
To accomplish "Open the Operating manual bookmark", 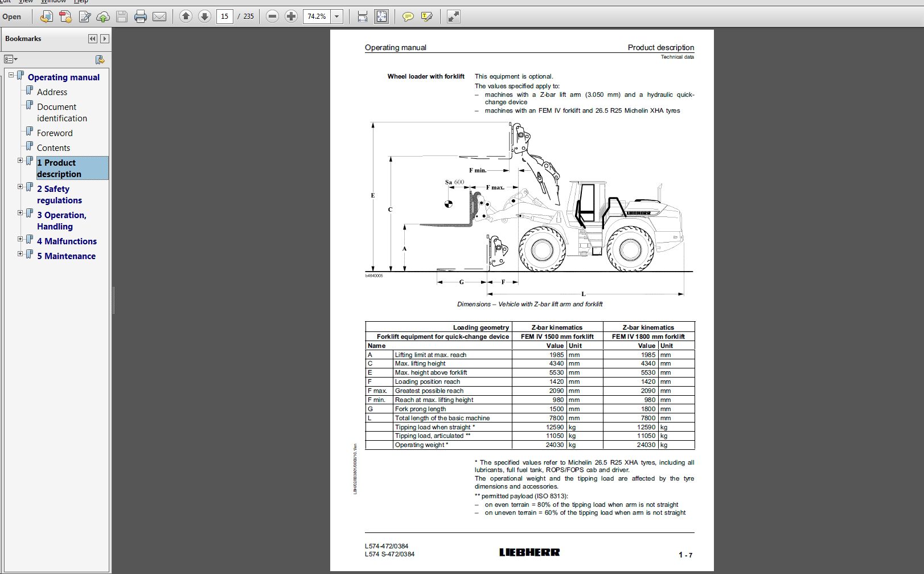I will click(64, 77).
